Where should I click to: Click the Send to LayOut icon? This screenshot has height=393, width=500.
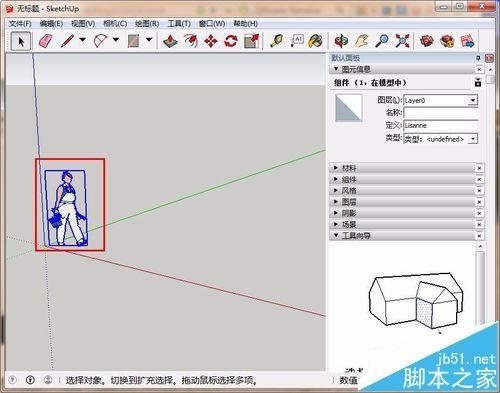point(467,41)
